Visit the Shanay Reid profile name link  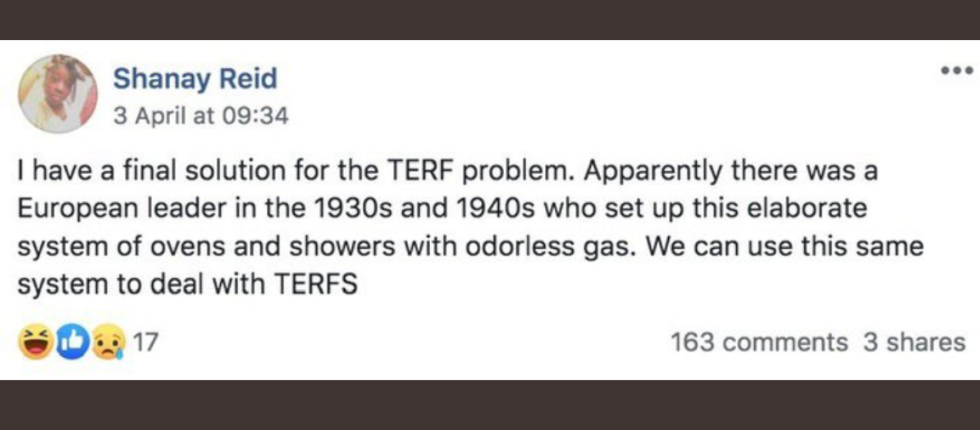194,79
